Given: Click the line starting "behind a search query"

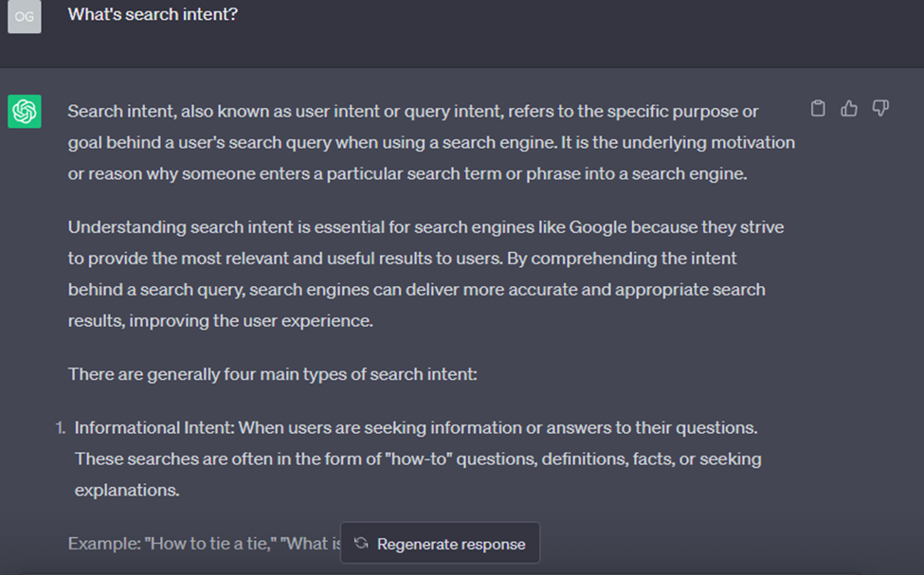Looking at the screenshot, I should click(x=416, y=289).
